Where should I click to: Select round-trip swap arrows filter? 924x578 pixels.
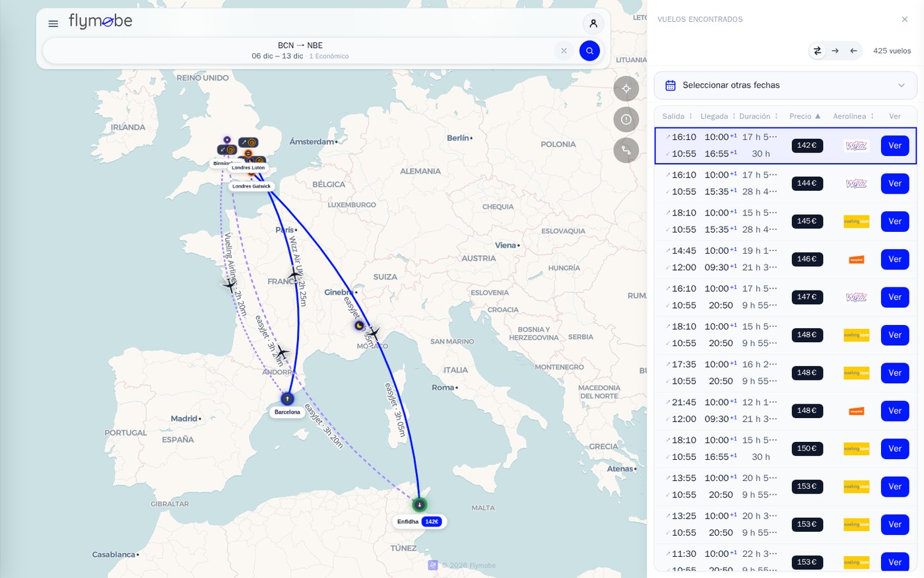[817, 51]
